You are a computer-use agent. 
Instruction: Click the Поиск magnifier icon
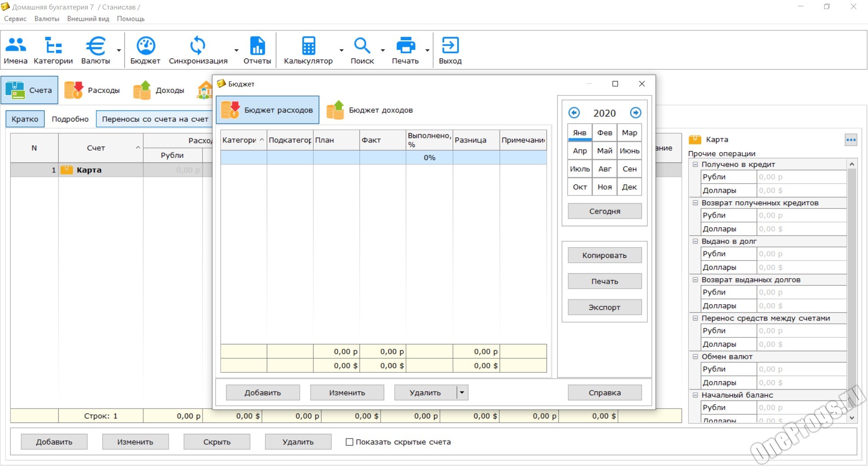pyautogui.click(x=362, y=45)
